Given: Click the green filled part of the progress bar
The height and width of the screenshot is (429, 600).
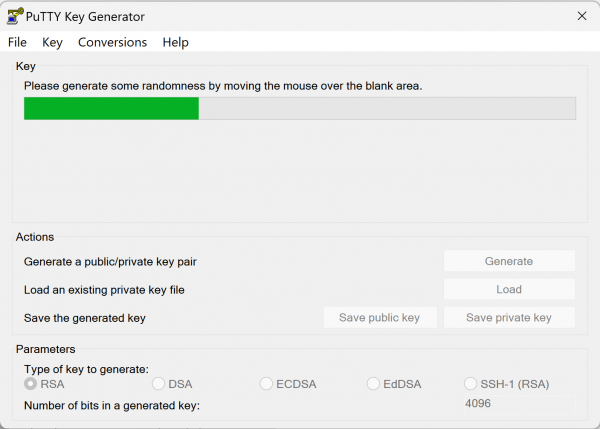Looking at the screenshot, I should point(111,108).
